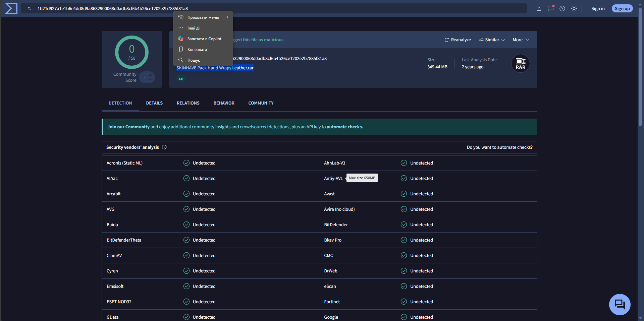Image resolution: width=644 pixels, height=321 pixels.
Task: Click the VirusTotal logo icon
Action: [11, 8]
